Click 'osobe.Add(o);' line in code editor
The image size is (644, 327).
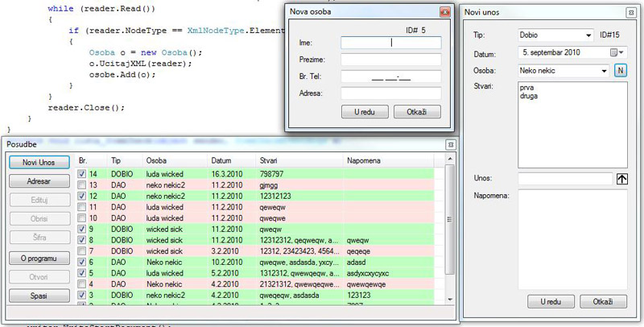[122, 75]
